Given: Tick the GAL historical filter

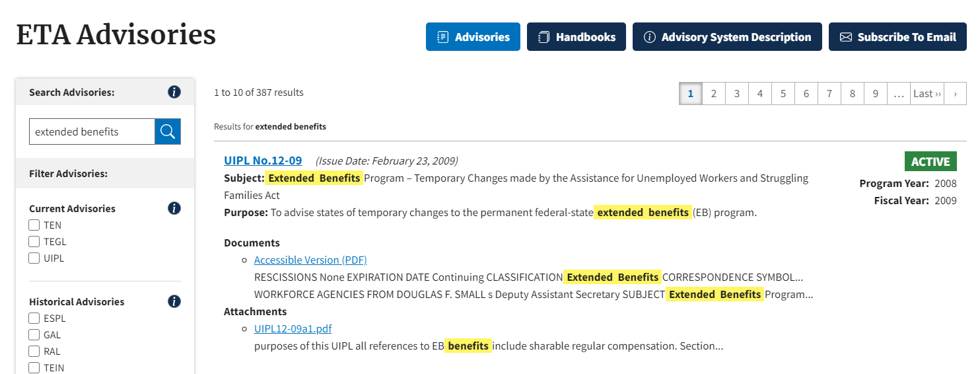Looking at the screenshot, I should 34,335.
